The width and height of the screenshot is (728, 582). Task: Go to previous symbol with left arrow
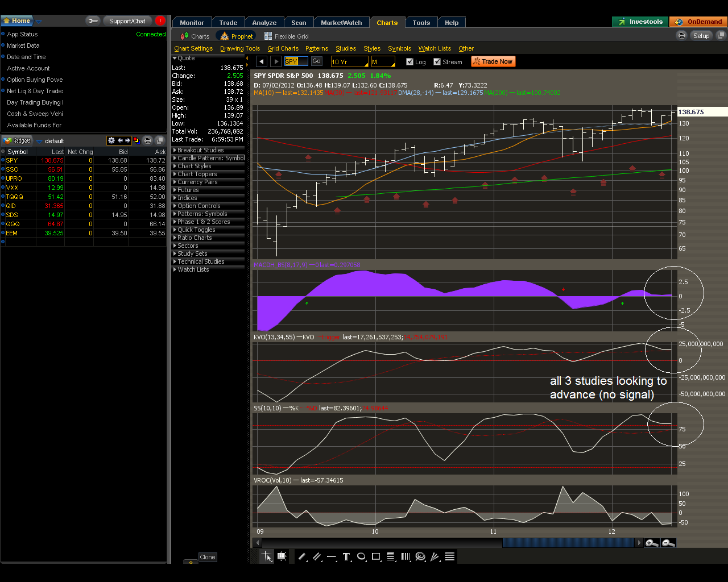point(261,61)
